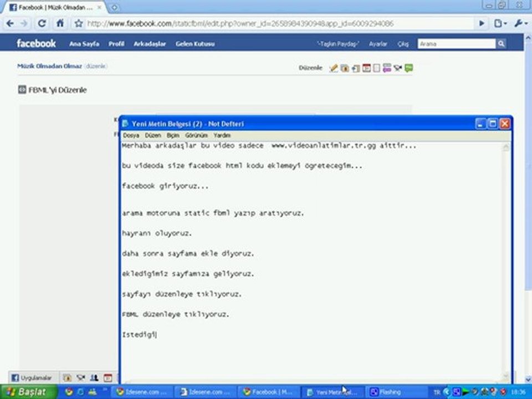
Task: Click the events calendar icon in bottom bar
Action: point(108,377)
